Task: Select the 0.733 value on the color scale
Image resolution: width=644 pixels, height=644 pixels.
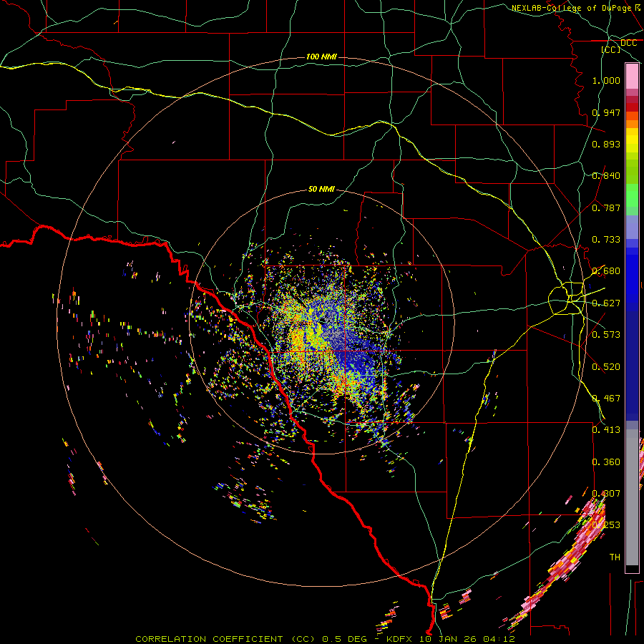Action: click(x=606, y=240)
